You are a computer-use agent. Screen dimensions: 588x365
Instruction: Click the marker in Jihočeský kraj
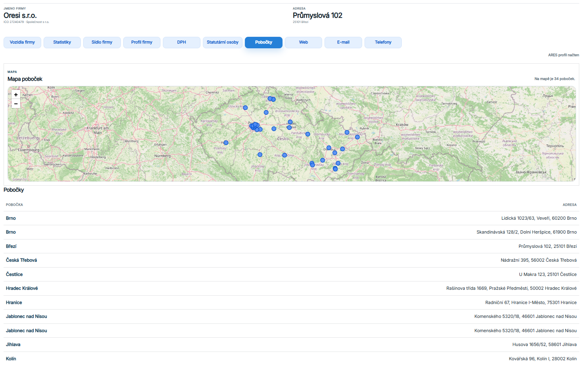(x=260, y=155)
